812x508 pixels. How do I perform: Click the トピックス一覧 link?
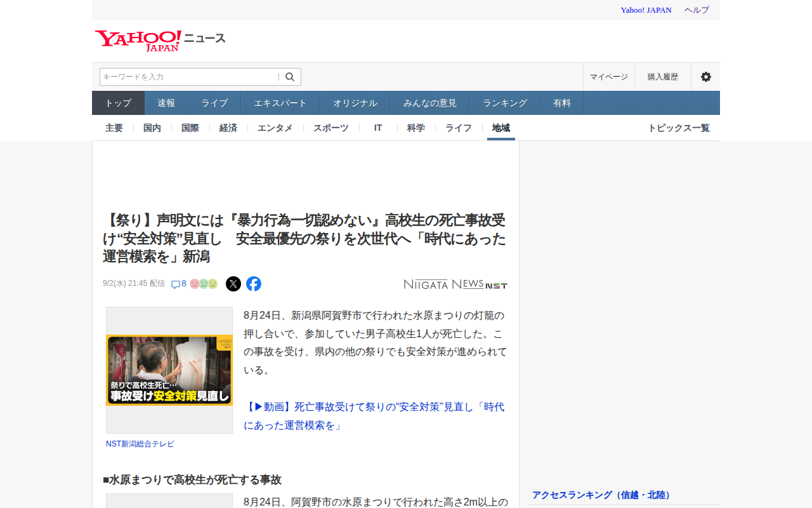click(x=679, y=128)
